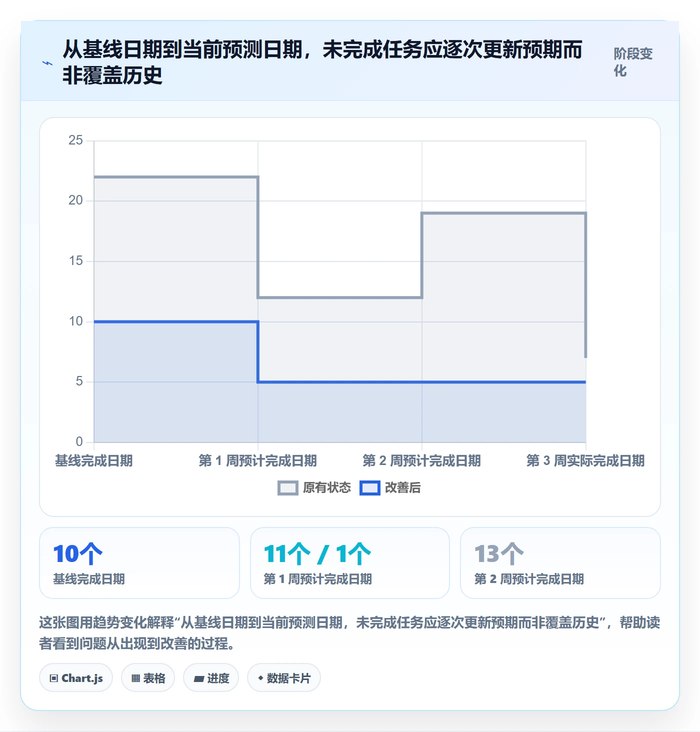Select the 表格 tag chip
The image size is (700, 732).
tap(148, 678)
